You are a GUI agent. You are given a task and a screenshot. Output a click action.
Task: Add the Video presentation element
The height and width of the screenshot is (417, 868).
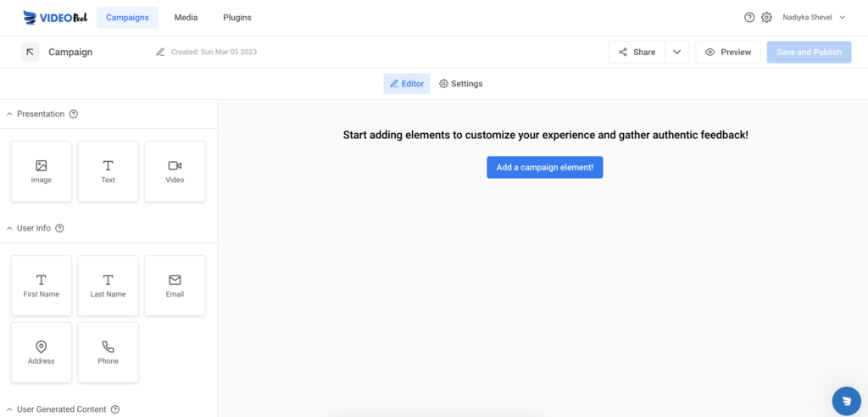click(x=175, y=172)
